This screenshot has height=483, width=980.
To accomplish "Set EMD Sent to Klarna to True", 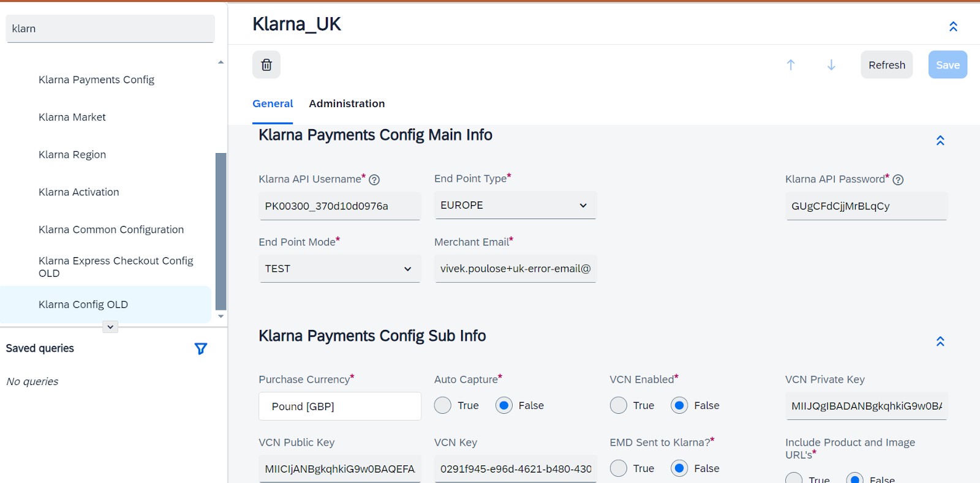I will pos(619,468).
